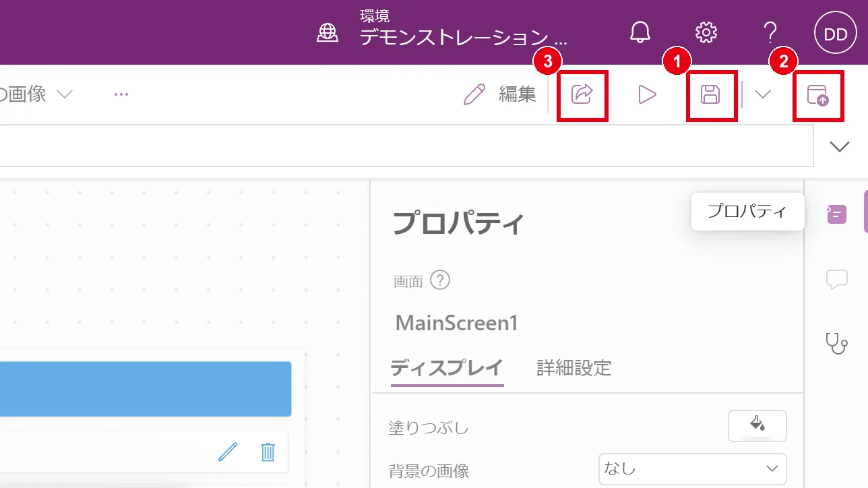Click the 背景の画像 property label
868x488 pixels.
(429, 470)
